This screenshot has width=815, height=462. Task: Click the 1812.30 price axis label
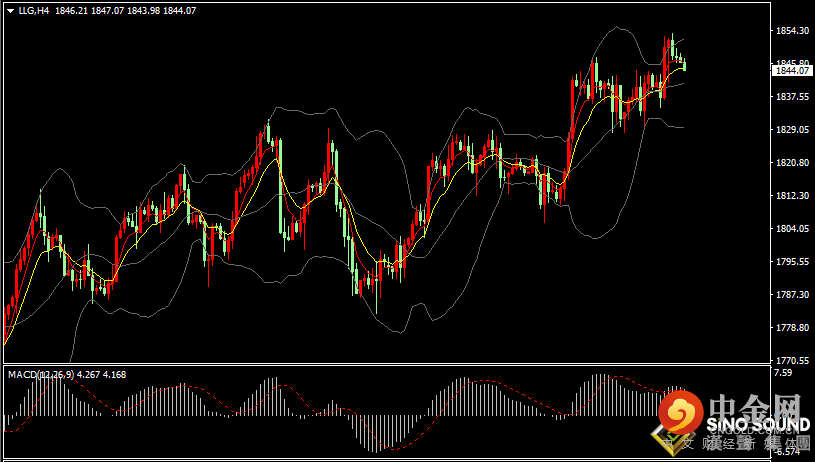pos(792,195)
